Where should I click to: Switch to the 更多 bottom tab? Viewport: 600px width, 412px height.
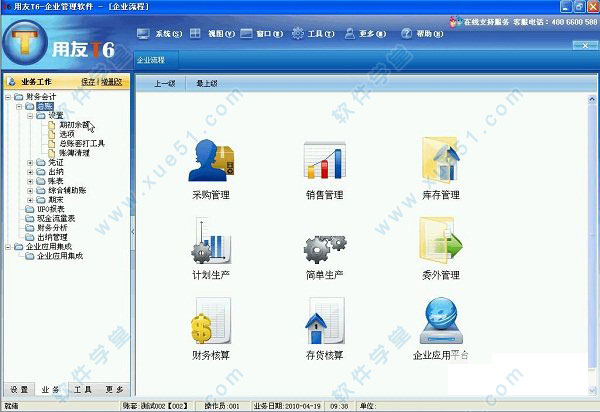[x=114, y=389]
